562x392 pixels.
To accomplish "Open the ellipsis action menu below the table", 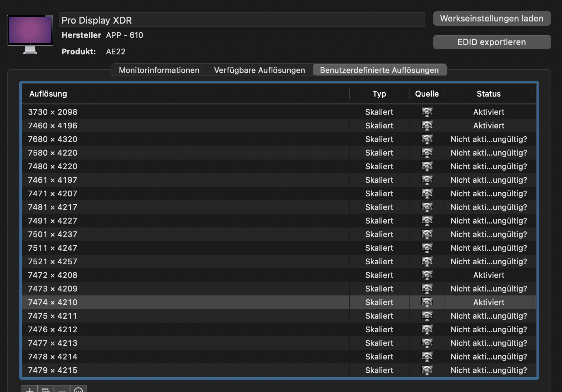I will [78, 389].
